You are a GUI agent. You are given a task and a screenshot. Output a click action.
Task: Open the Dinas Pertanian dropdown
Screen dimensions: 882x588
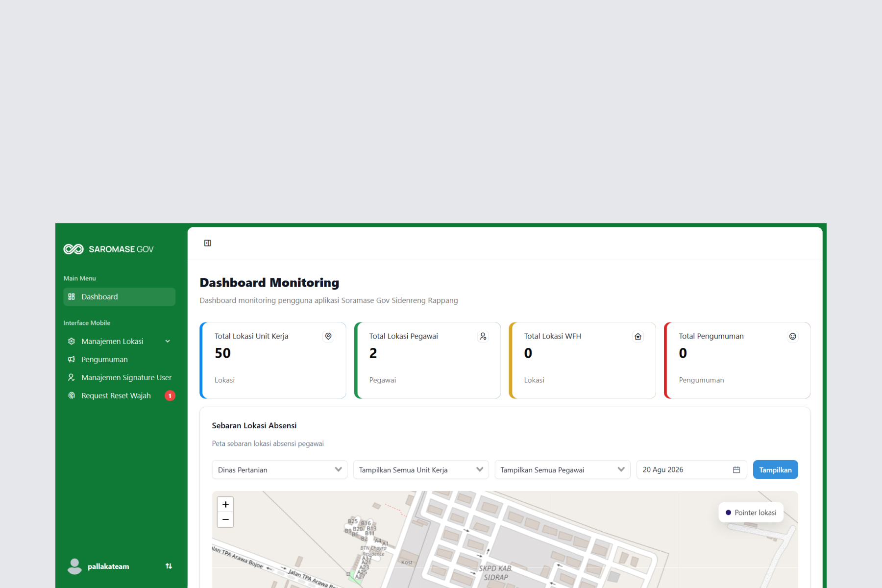tap(280, 470)
